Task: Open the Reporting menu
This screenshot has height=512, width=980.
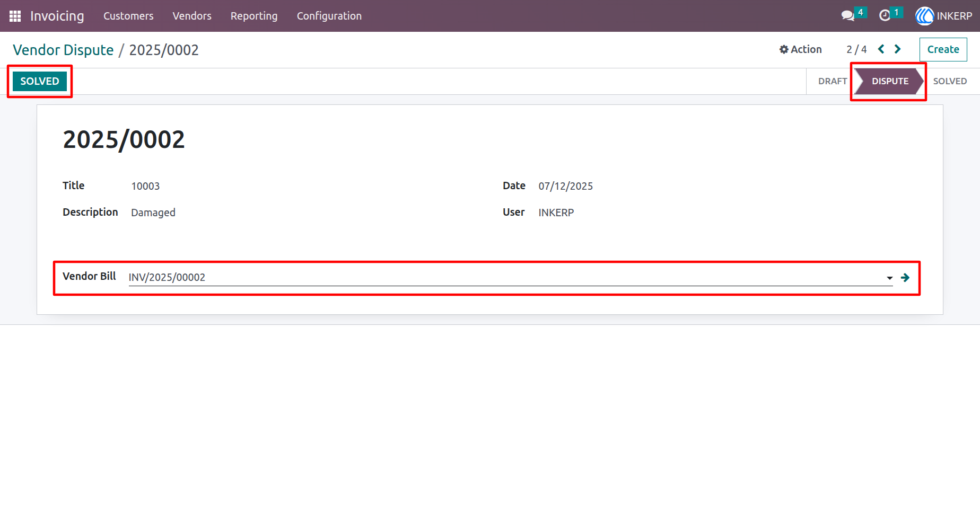Action: pyautogui.click(x=254, y=16)
